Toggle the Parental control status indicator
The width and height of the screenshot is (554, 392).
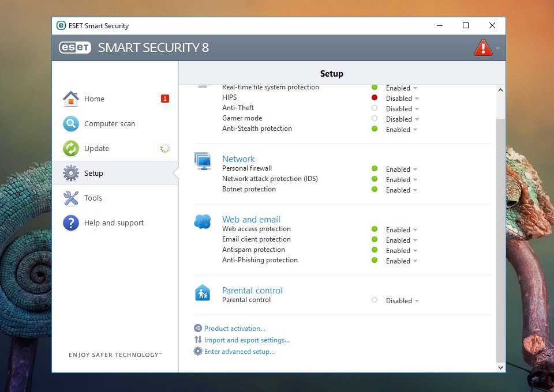point(375,300)
